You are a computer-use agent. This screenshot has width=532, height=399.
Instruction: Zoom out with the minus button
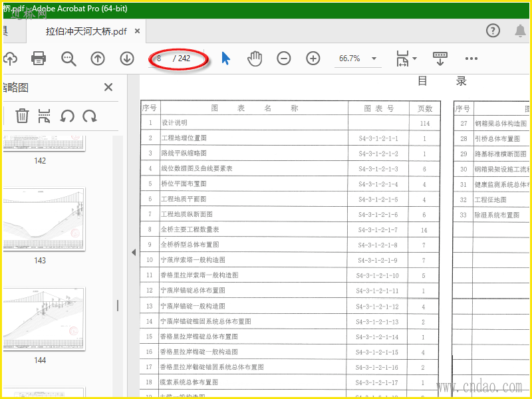click(284, 59)
